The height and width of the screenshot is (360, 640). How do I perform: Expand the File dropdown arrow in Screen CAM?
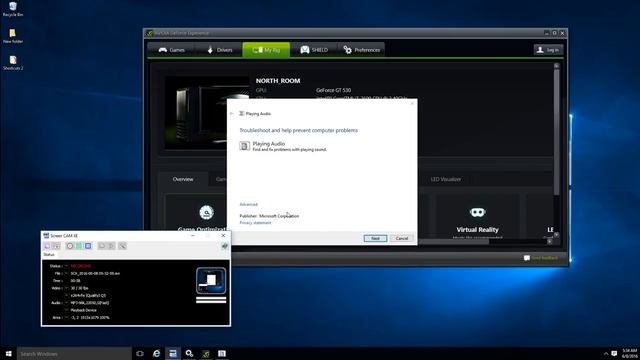pos(67,273)
